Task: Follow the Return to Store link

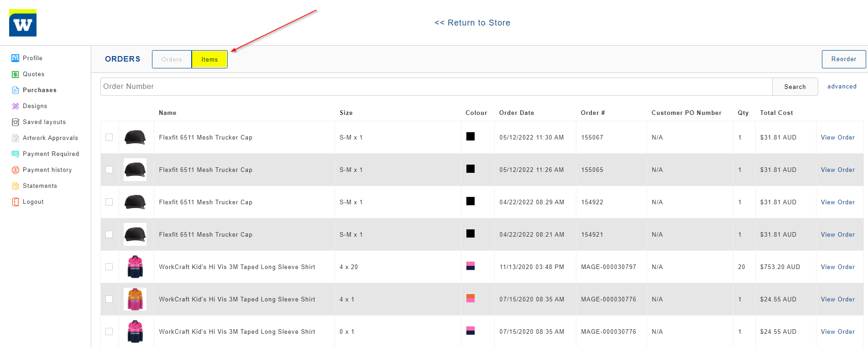Action: (x=472, y=23)
